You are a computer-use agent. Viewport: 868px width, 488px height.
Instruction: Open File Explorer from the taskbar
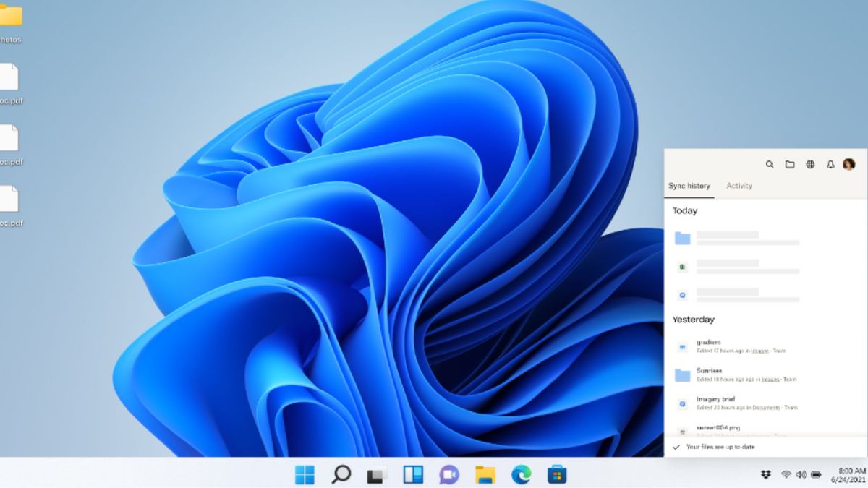click(485, 475)
